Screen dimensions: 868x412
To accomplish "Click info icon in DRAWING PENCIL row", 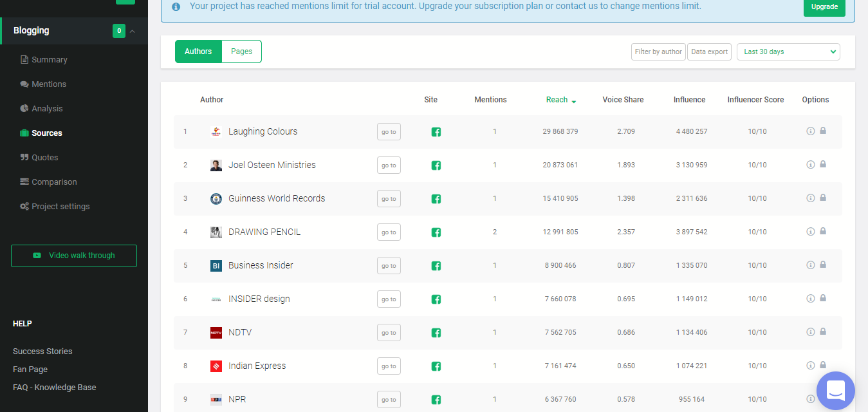I will coord(810,231).
